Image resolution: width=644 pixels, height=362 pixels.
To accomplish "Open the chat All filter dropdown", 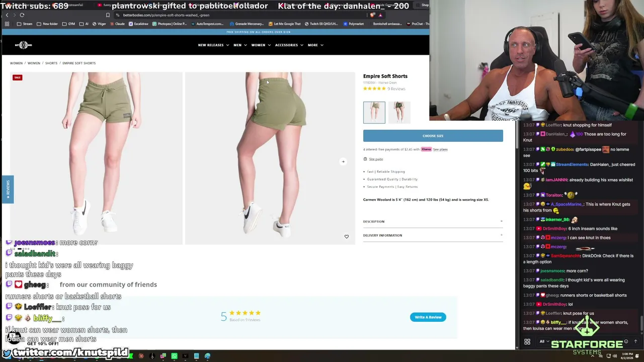I will coord(544,342).
